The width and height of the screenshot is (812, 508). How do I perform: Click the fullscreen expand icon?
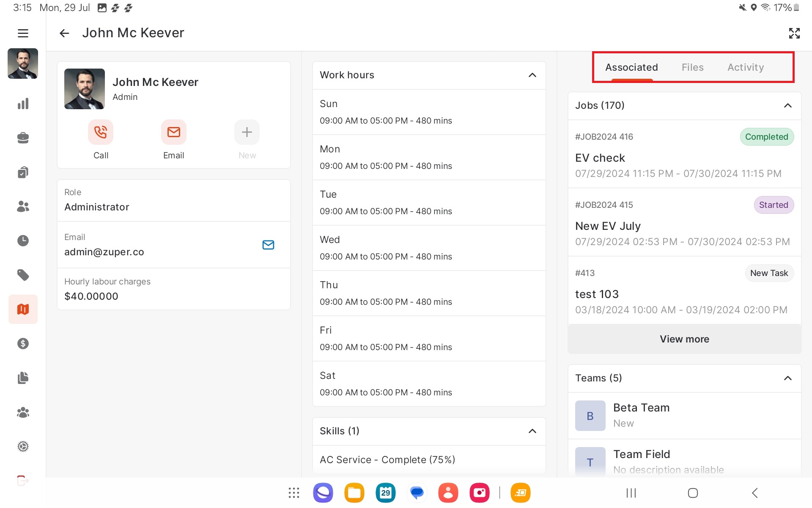(x=794, y=33)
